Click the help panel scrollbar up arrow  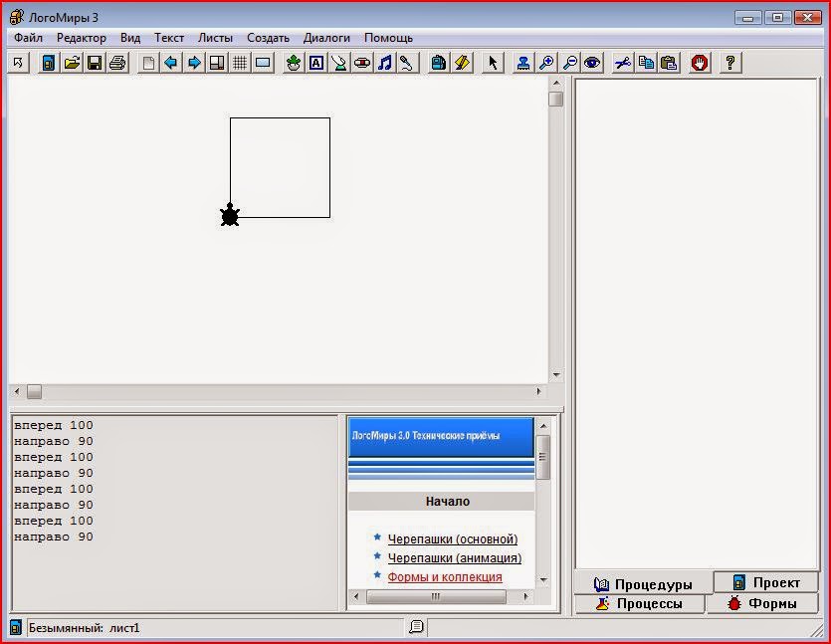[543, 426]
